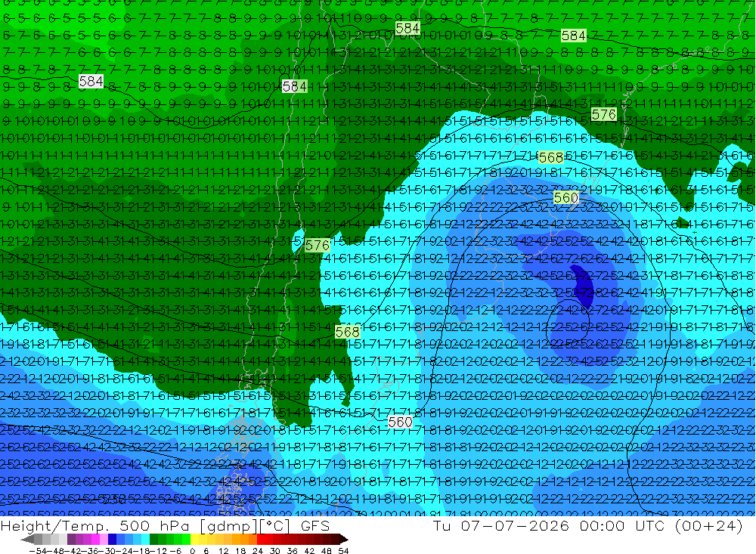
Task: Click the "Tu 07-07-2026" forecast date
Action: click(501, 525)
